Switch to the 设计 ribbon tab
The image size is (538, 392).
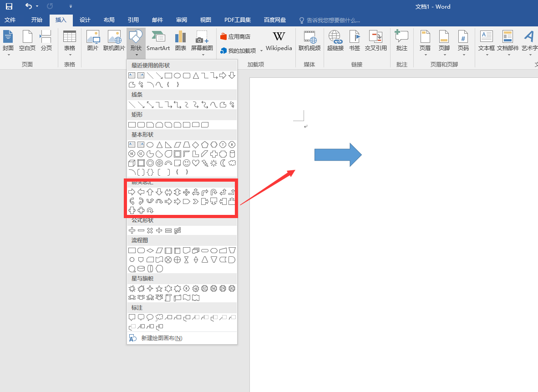(x=85, y=20)
